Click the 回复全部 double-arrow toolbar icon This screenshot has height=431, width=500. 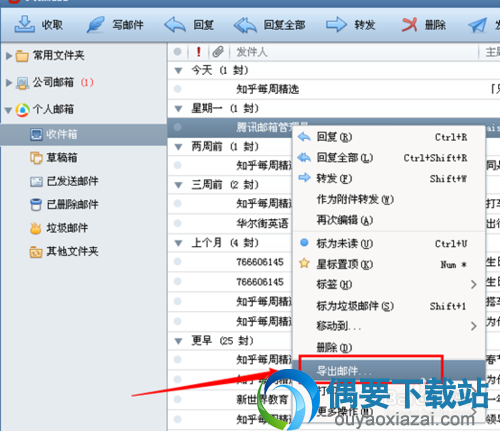pyautogui.click(x=245, y=25)
